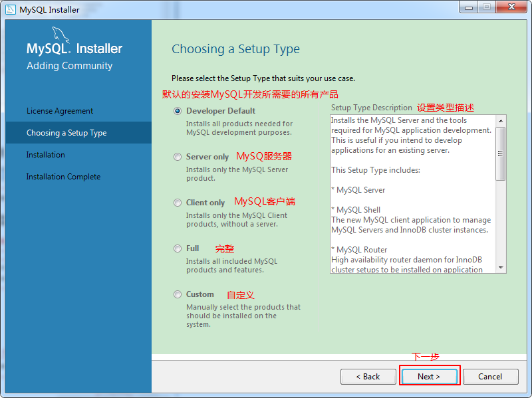Jump to Installation Complete sidebar step
The height and width of the screenshot is (398, 532).
63,177
